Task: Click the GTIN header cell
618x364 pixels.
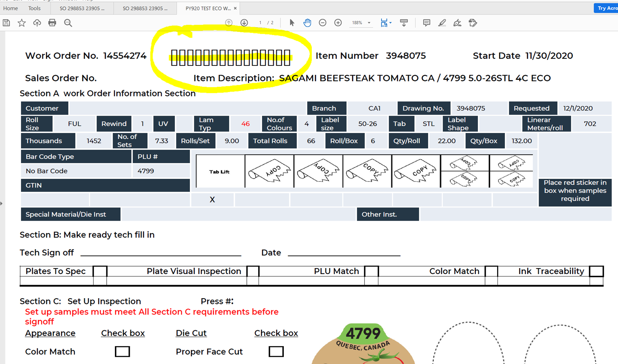Action: tap(105, 185)
